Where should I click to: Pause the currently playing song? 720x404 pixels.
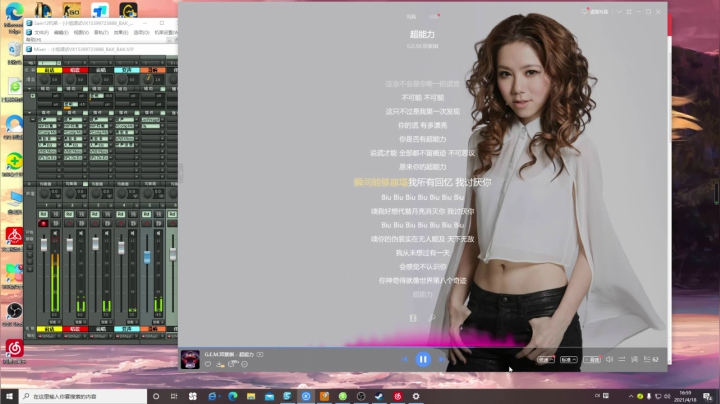(x=423, y=359)
